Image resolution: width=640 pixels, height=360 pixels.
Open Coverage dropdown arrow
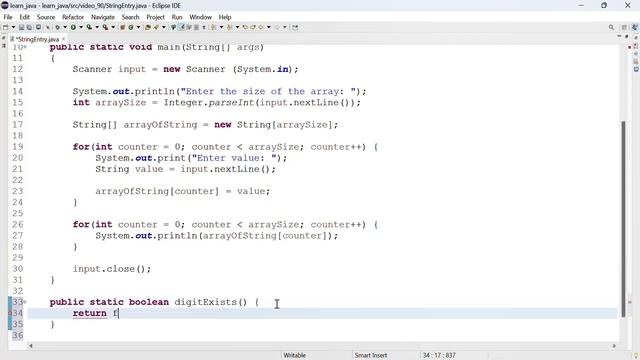97,27
